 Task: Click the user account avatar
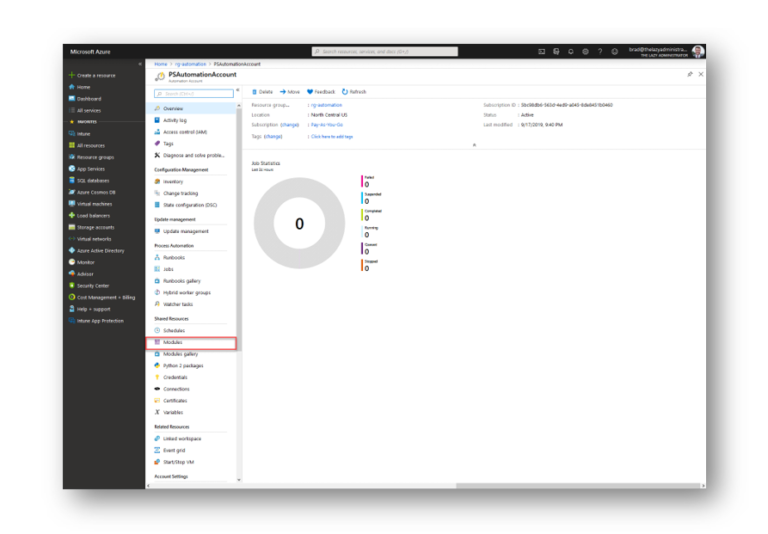[x=698, y=51]
